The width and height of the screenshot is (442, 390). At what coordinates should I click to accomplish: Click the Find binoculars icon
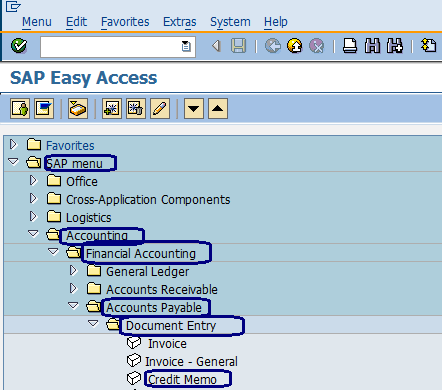[x=372, y=46]
